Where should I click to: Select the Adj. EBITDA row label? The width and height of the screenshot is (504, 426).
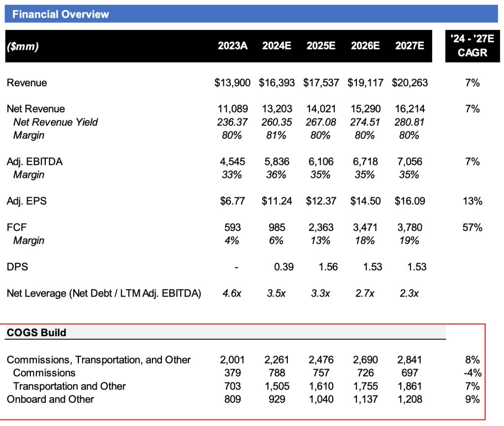[x=35, y=162]
